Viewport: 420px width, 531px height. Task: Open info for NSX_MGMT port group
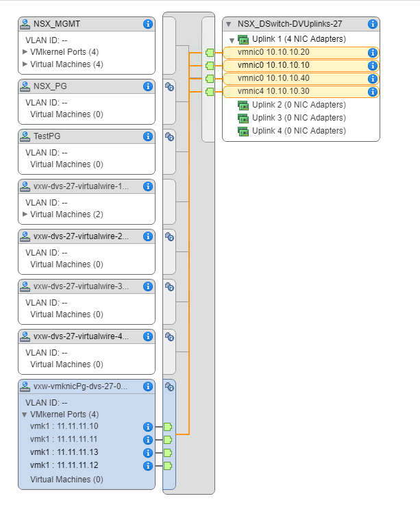148,24
